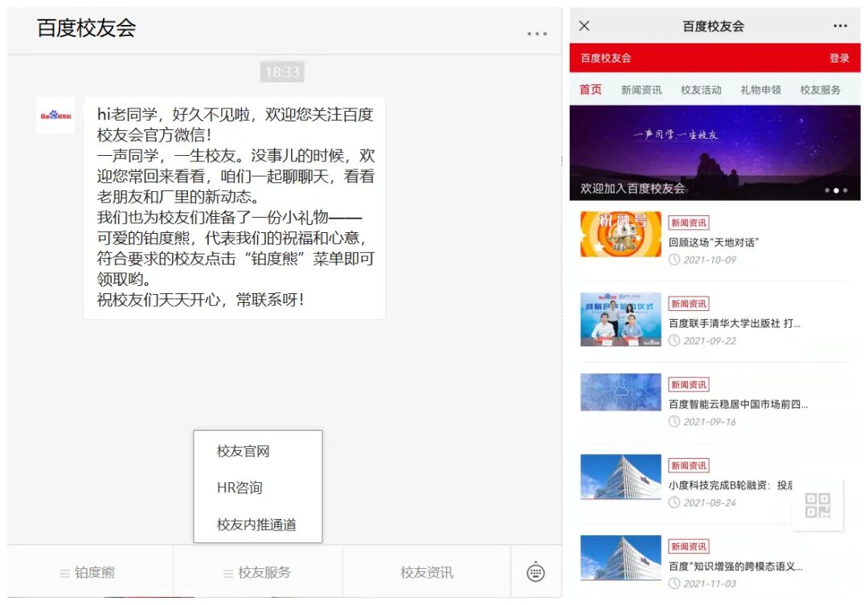Click the date 2021-10-09

710,260
